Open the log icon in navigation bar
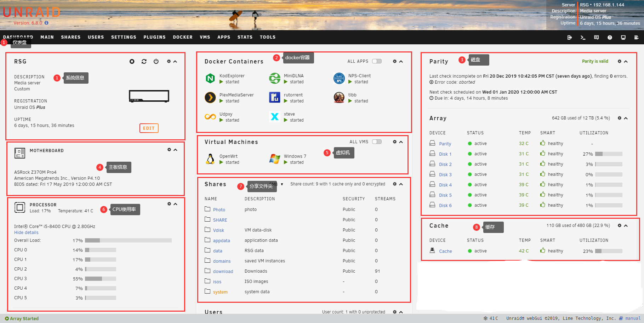 pyautogui.click(x=636, y=37)
